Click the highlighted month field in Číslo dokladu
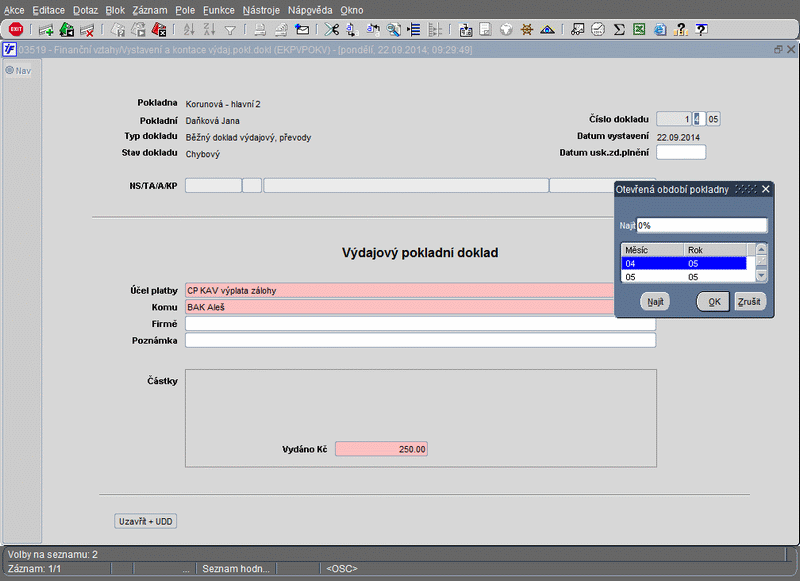 699,119
